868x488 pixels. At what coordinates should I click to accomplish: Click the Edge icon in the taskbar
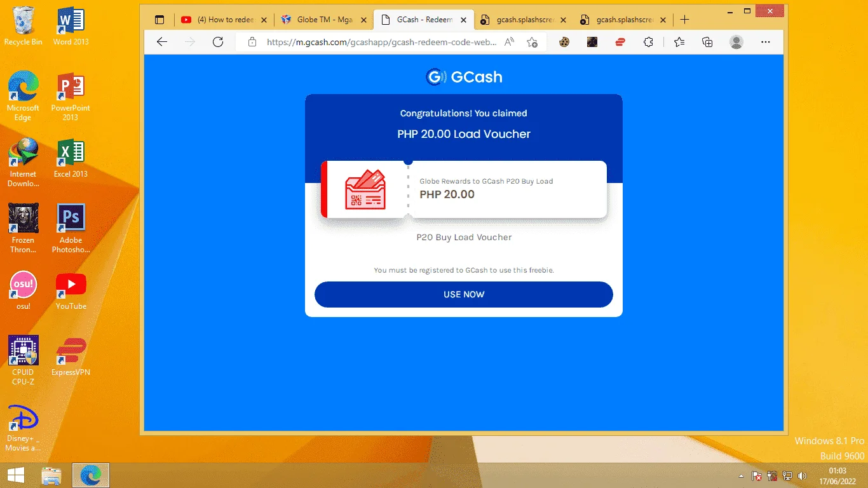coord(91,475)
